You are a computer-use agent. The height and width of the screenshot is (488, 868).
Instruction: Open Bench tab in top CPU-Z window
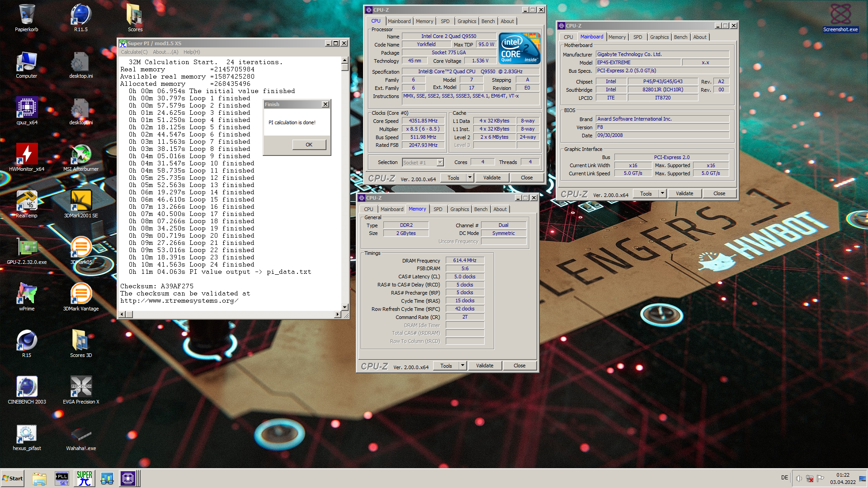(488, 21)
